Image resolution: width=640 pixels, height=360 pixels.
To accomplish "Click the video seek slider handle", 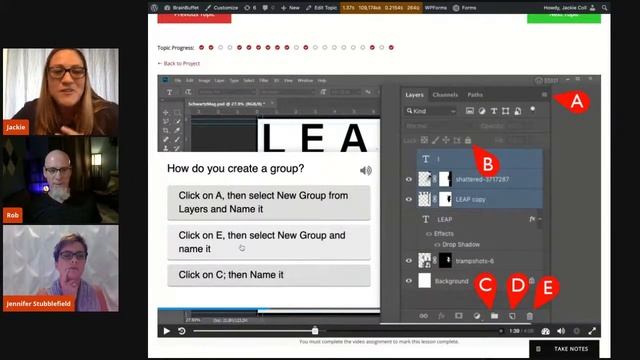I will 315,331.
